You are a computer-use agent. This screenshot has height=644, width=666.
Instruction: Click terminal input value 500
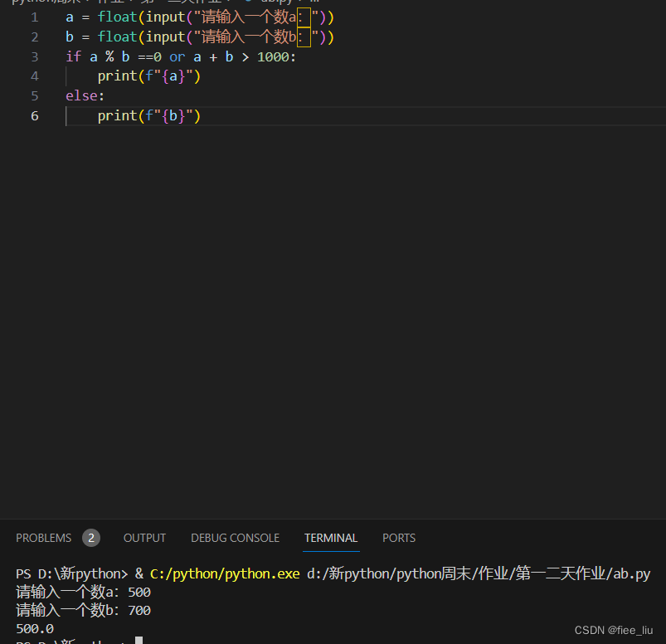pyautogui.click(x=139, y=593)
